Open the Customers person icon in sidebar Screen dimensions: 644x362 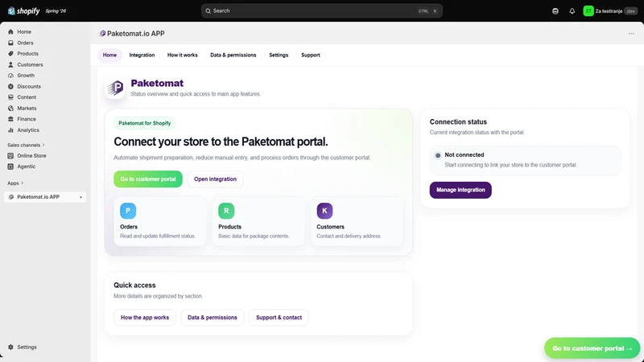10,64
